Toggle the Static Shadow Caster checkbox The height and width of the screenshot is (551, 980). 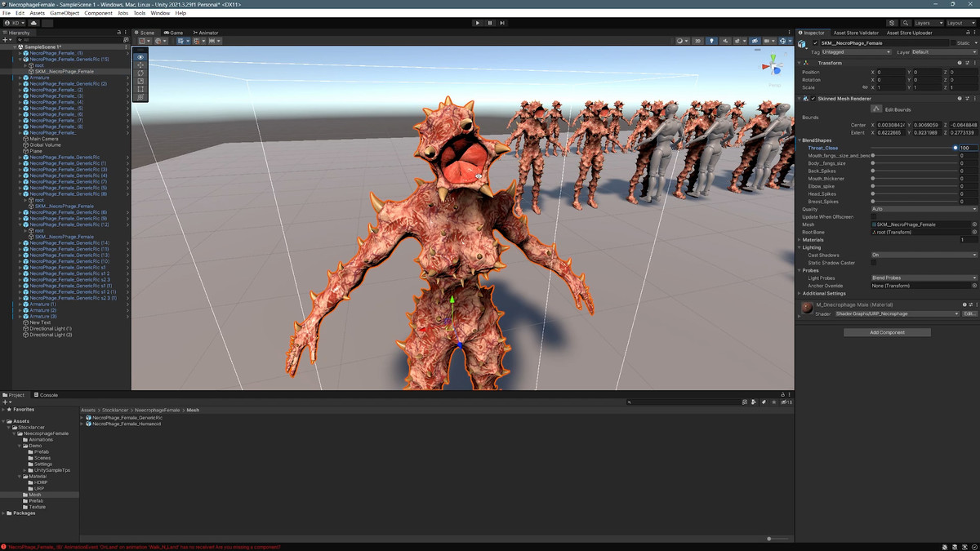click(x=874, y=263)
